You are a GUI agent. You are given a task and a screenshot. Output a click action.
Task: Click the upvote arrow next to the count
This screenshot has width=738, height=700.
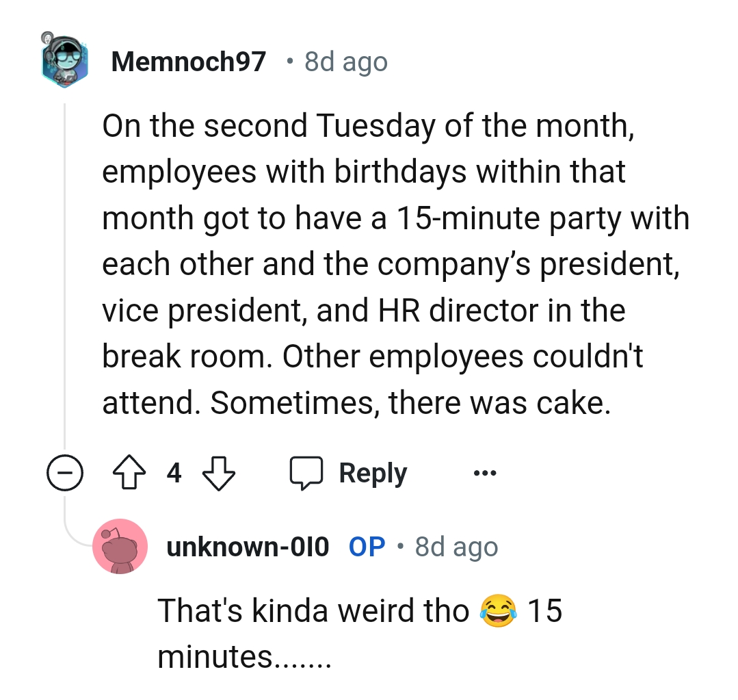click(x=129, y=472)
